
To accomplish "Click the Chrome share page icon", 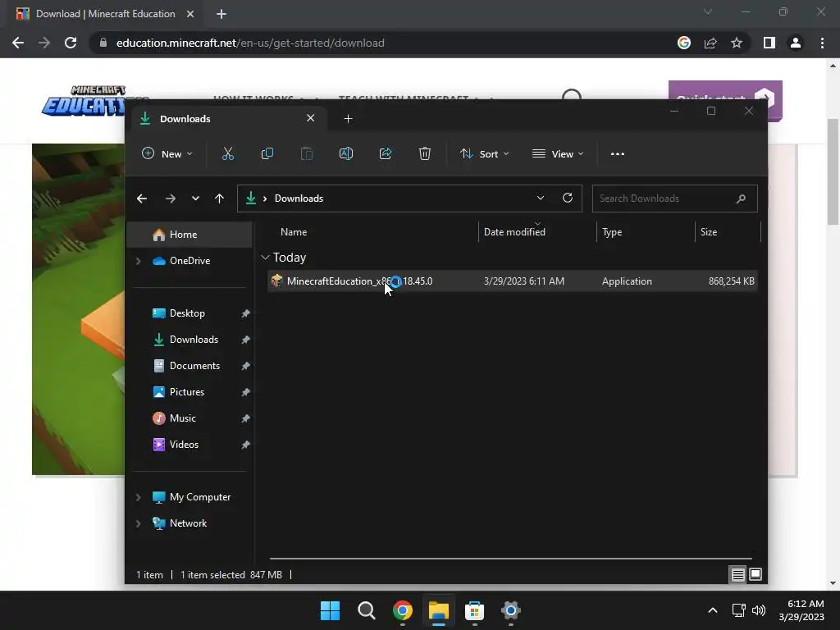I will [710, 43].
